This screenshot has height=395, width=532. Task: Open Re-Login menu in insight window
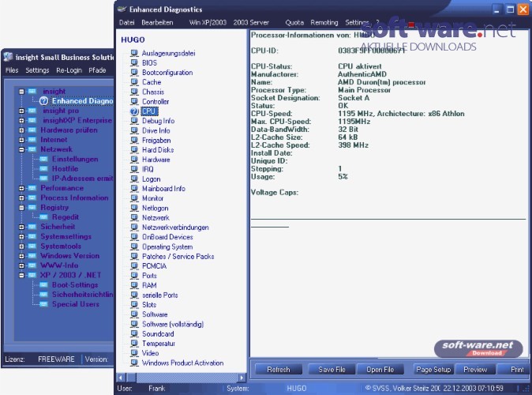[69, 70]
